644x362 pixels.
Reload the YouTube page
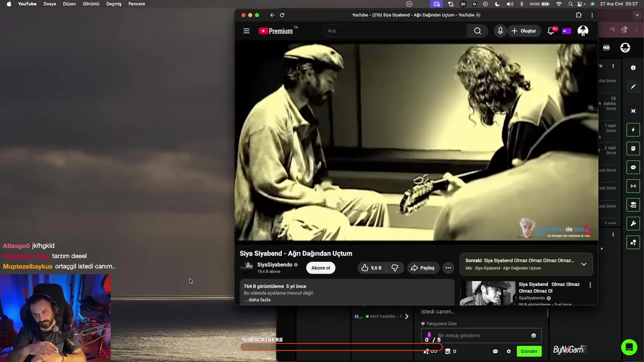[282, 15]
